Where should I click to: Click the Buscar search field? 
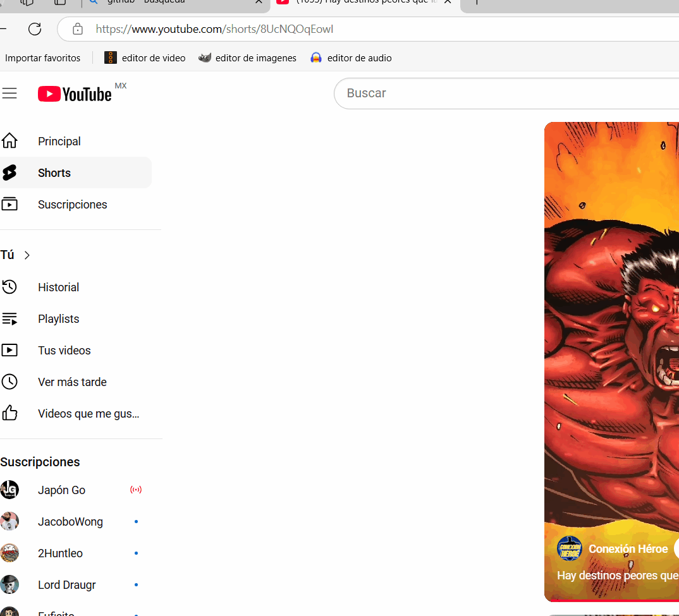(x=506, y=94)
